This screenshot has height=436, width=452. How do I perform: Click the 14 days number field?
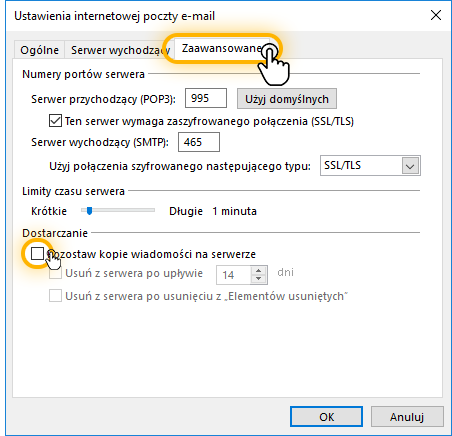[233, 275]
